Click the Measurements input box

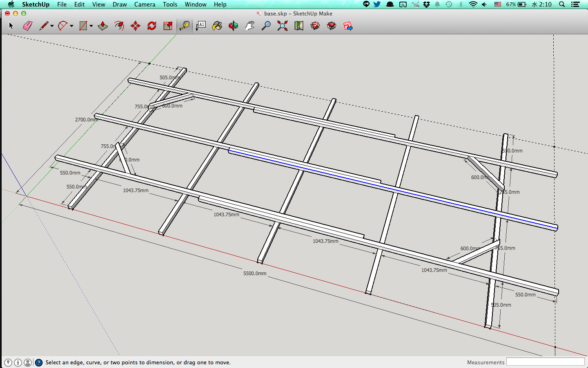click(x=545, y=362)
